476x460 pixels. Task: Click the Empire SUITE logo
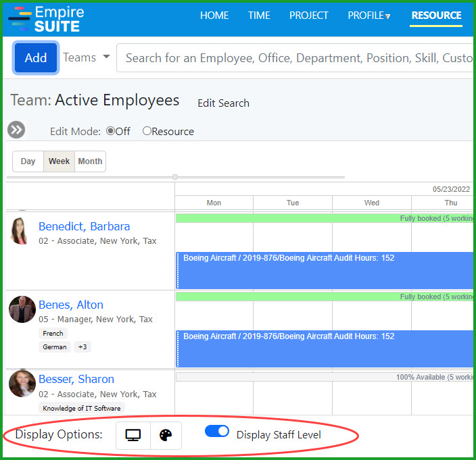coord(46,19)
